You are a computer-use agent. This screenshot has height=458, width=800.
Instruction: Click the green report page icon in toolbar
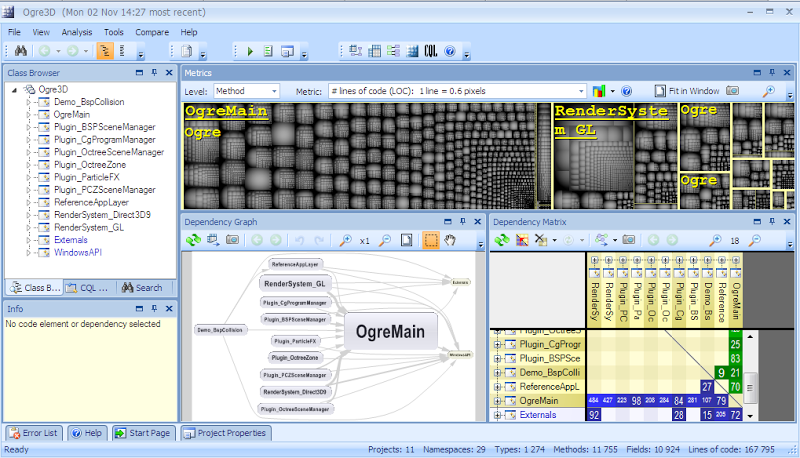[x=268, y=51]
